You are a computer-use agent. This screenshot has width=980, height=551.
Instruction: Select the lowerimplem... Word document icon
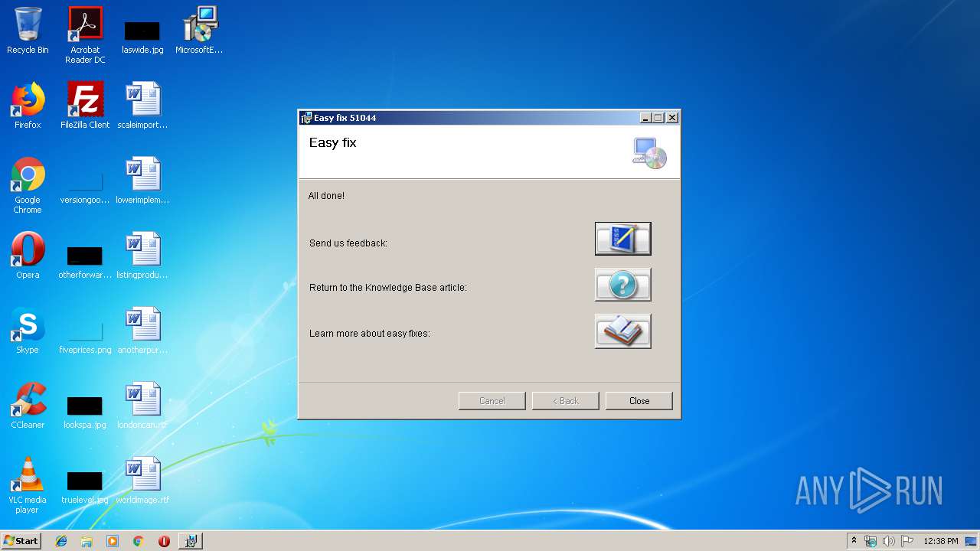[x=142, y=181]
